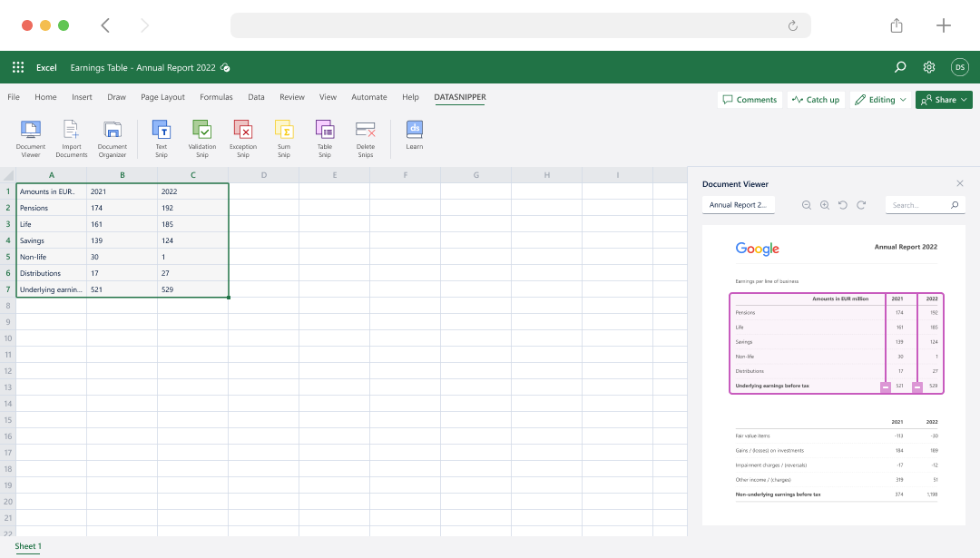Select the Validation Snip tool

coord(201,138)
